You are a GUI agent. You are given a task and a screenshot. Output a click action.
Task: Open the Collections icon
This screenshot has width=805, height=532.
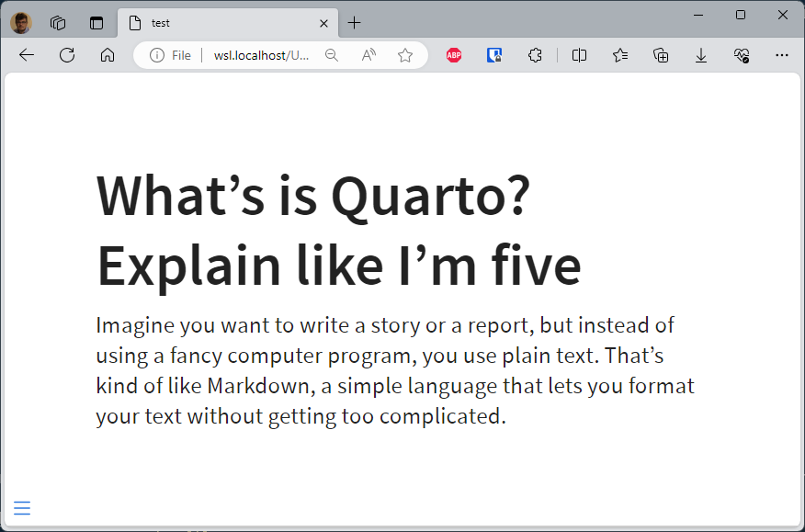coord(661,55)
